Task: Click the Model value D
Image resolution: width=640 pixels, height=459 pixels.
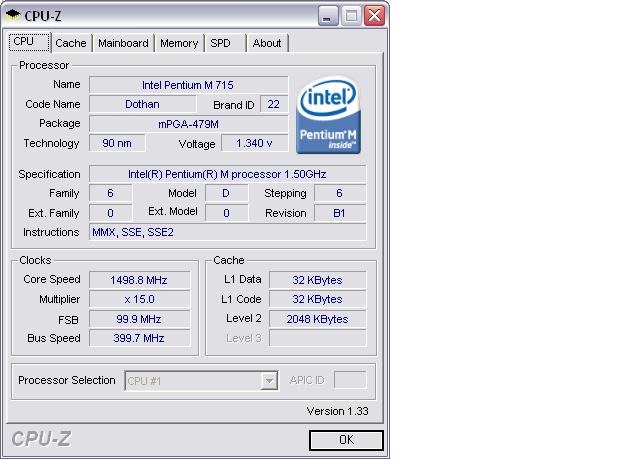Action: click(x=227, y=193)
